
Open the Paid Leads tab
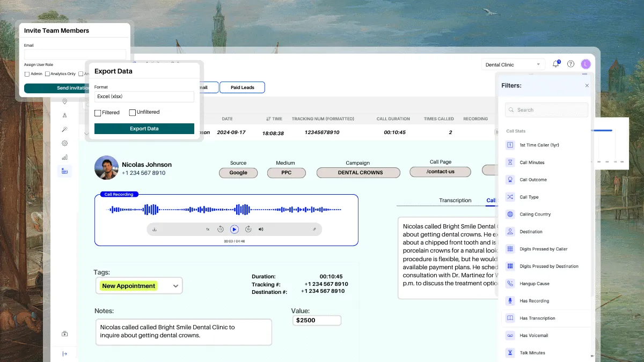[x=242, y=87]
